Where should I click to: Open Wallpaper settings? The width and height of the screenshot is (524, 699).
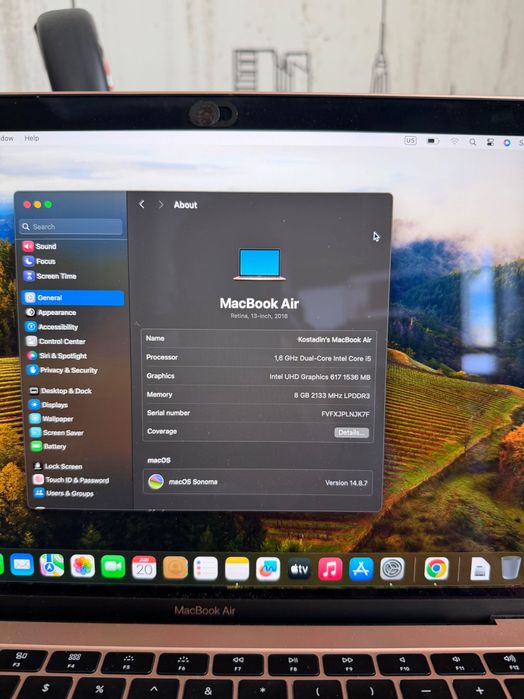52,419
